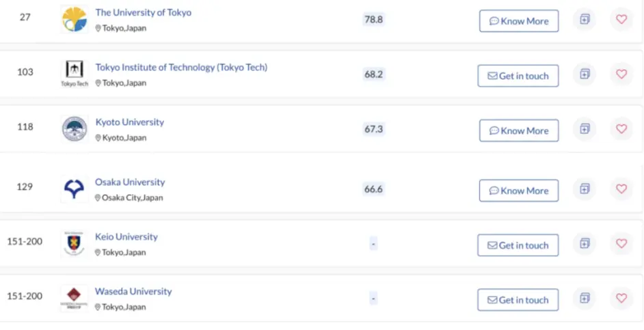Heart the Kyoto University row
The width and height of the screenshot is (644, 330).
621,128
